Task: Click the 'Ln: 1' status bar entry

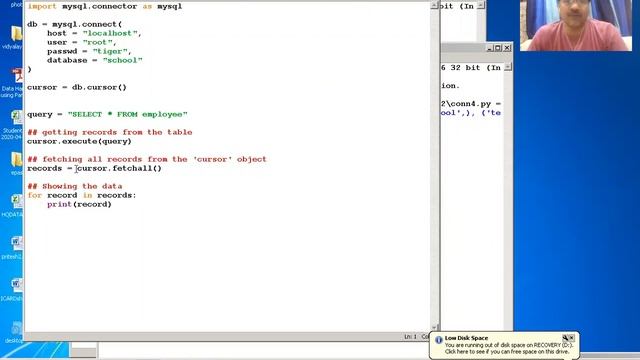Action: point(411,337)
